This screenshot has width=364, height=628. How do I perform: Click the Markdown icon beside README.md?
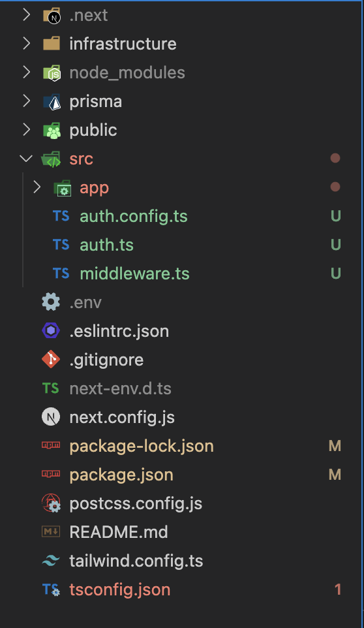click(51, 532)
